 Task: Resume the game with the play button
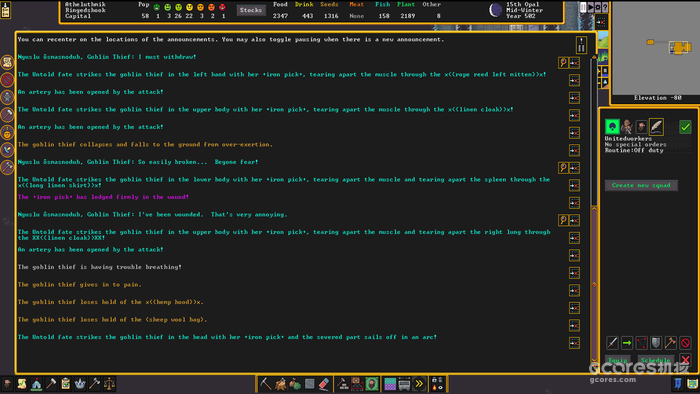[591, 7]
